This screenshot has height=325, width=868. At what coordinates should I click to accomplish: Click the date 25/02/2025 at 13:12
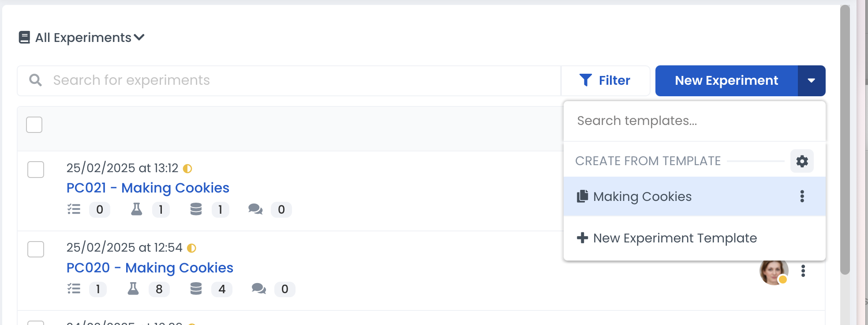(122, 168)
